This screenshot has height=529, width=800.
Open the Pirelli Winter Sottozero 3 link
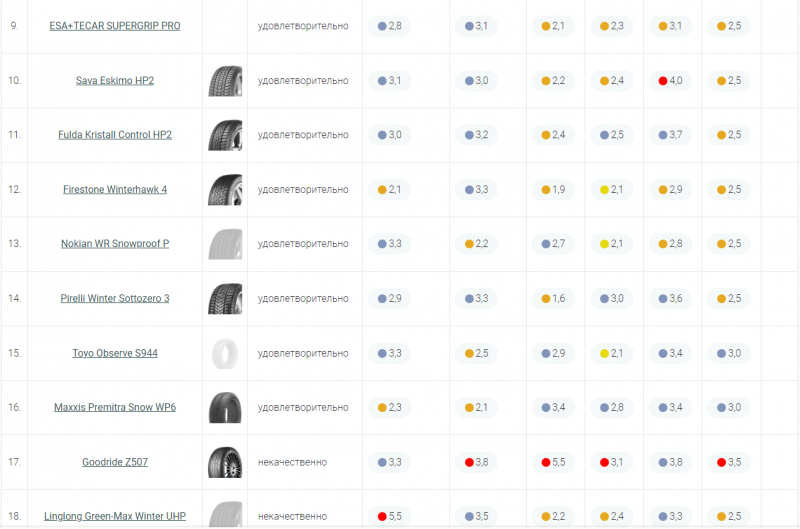pos(115,298)
